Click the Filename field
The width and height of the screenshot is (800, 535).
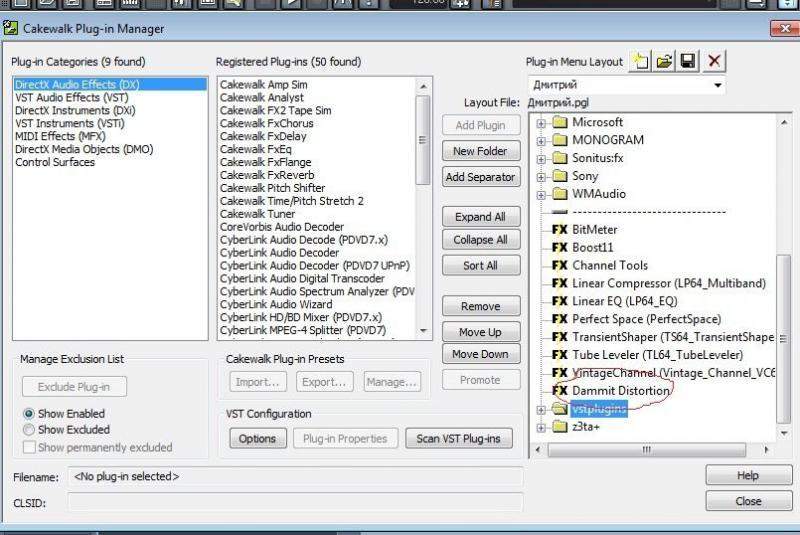(295, 476)
